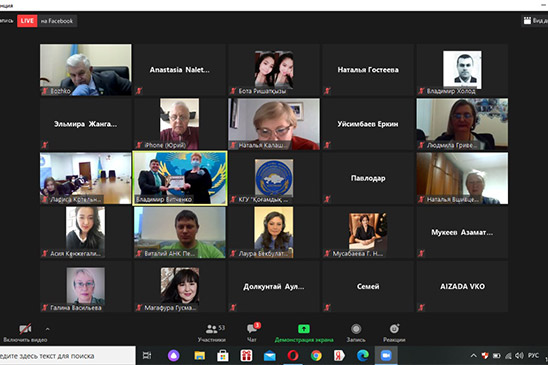Show hidden system tray icons chevron

473,356
